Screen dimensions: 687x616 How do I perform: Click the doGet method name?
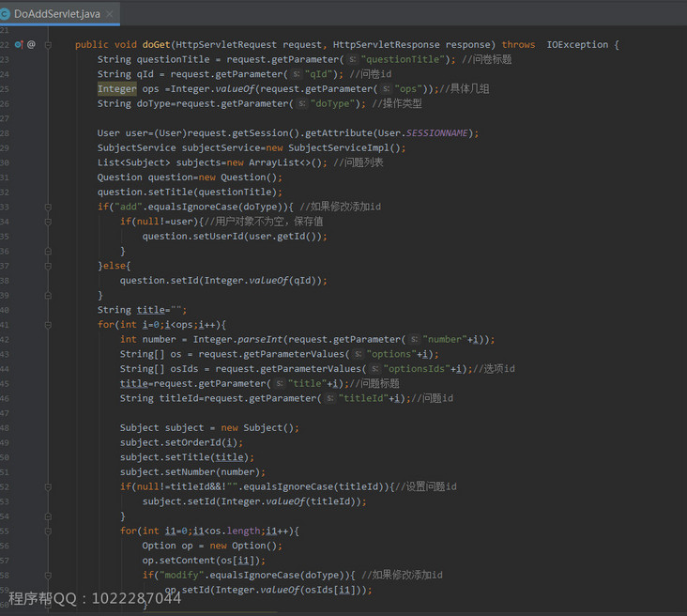pos(156,44)
